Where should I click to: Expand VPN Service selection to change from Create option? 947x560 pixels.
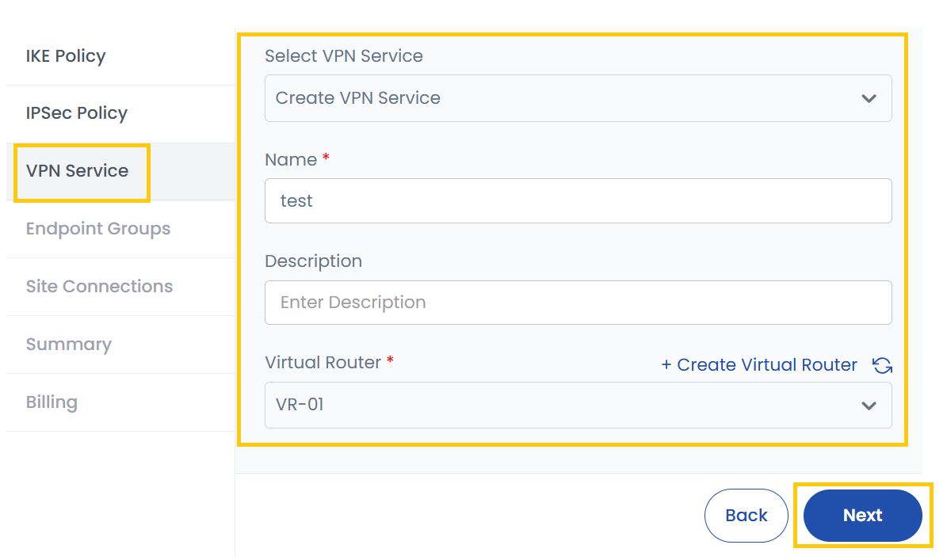tap(578, 97)
